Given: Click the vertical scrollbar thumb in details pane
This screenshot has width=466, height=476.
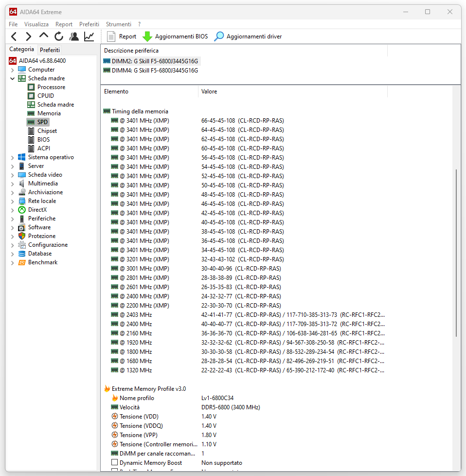Looking at the screenshot, I should [x=456, y=253].
